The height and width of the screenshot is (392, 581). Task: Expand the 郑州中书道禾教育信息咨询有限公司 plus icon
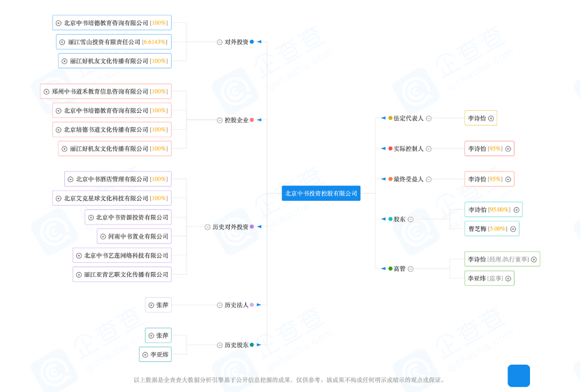[x=45, y=91]
